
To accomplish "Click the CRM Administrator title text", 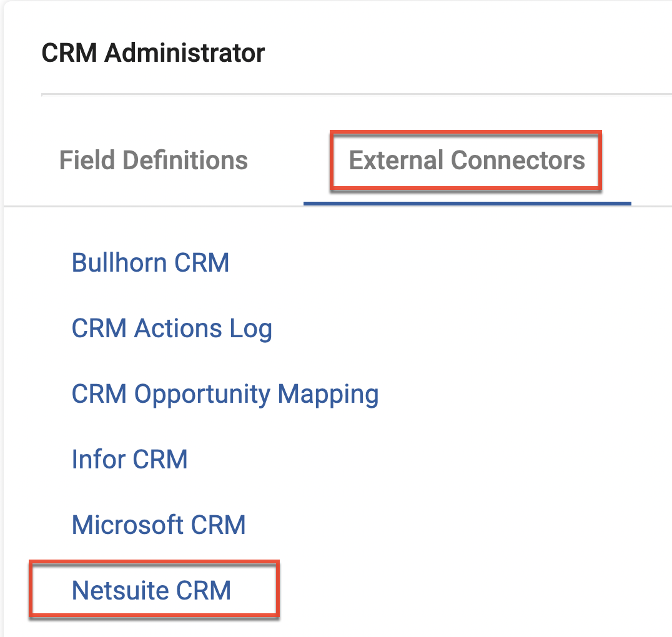I will pos(153,53).
